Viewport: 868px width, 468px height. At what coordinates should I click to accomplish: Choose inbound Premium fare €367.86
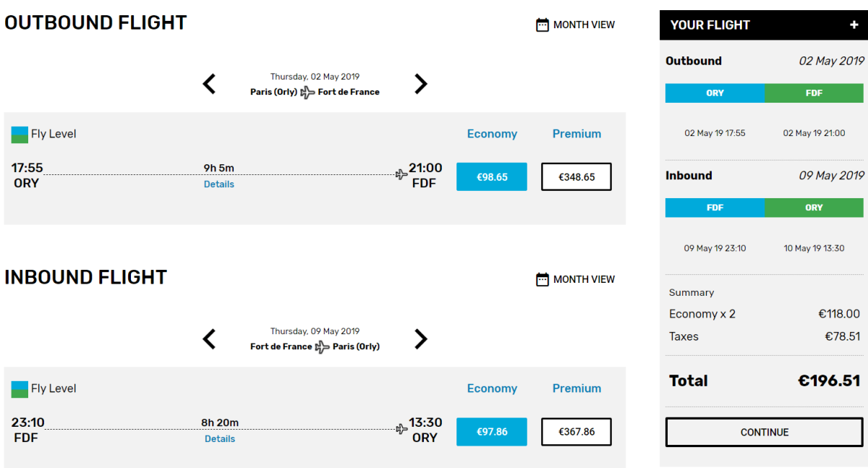click(x=576, y=432)
